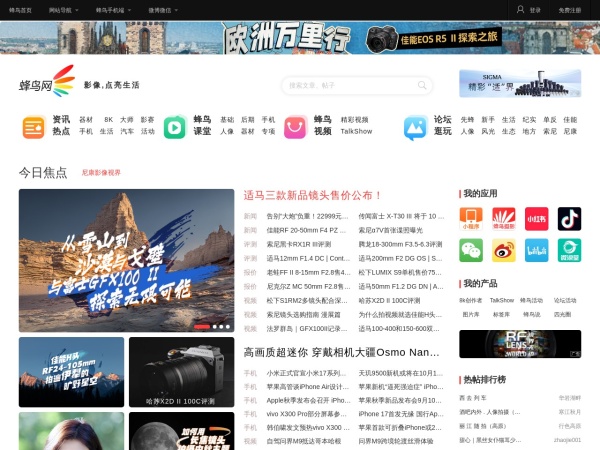
Task: Open the Weibo eye app icon
Action: [504, 250]
